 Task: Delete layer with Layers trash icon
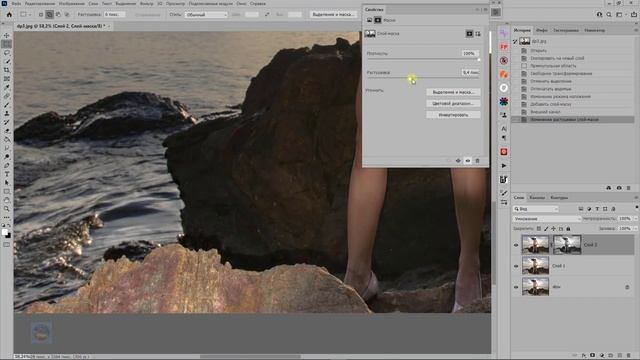point(629,356)
